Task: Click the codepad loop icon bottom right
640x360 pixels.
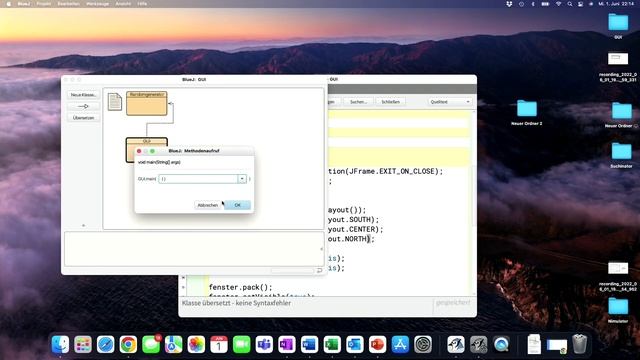Action: (319, 270)
